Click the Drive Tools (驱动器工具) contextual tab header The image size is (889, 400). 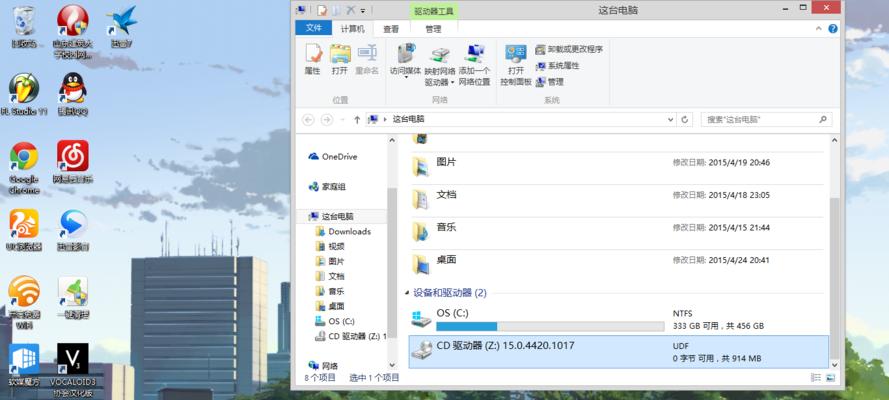pyautogui.click(x=433, y=11)
